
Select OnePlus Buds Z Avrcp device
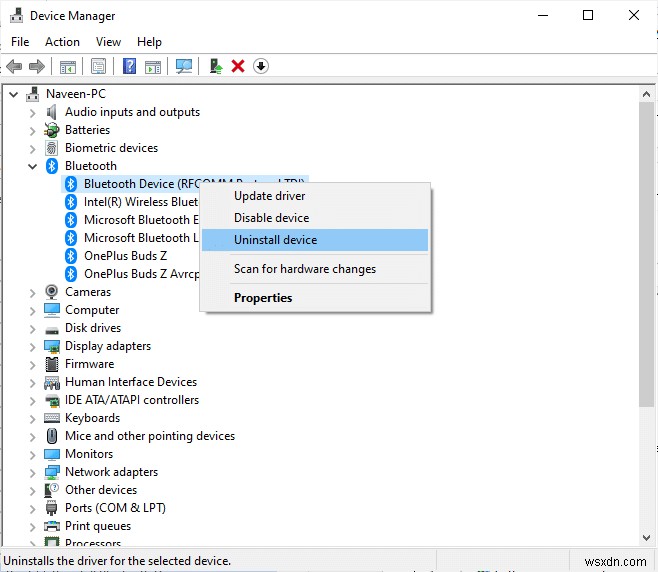(141, 274)
